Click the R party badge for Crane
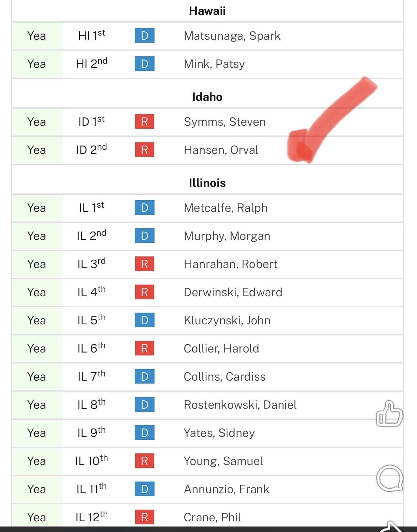417x532 pixels. (144, 517)
